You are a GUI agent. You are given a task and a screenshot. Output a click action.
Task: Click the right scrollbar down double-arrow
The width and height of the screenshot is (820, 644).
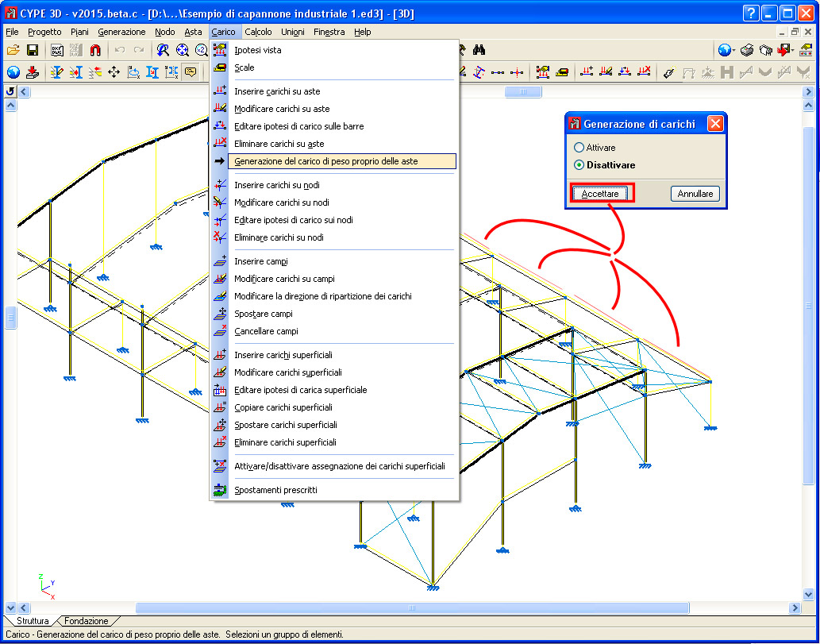pyautogui.click(x=809, y=595)
